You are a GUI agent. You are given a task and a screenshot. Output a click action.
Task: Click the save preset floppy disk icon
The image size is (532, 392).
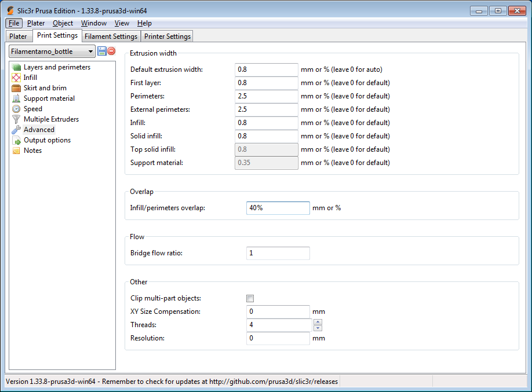tap(102, 51)
